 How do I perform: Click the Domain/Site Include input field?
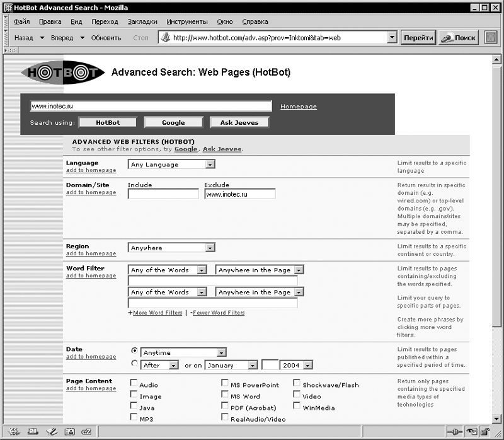163,194
